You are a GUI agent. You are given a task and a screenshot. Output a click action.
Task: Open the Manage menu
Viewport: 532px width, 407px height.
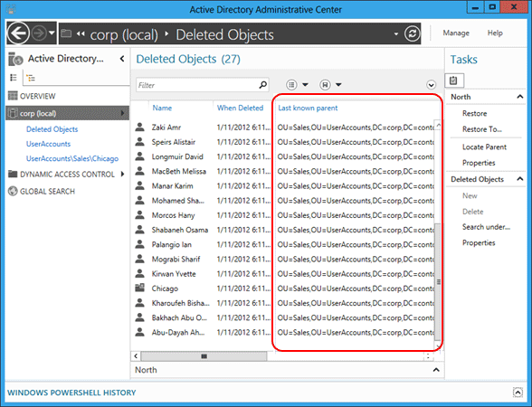[456, 33]
